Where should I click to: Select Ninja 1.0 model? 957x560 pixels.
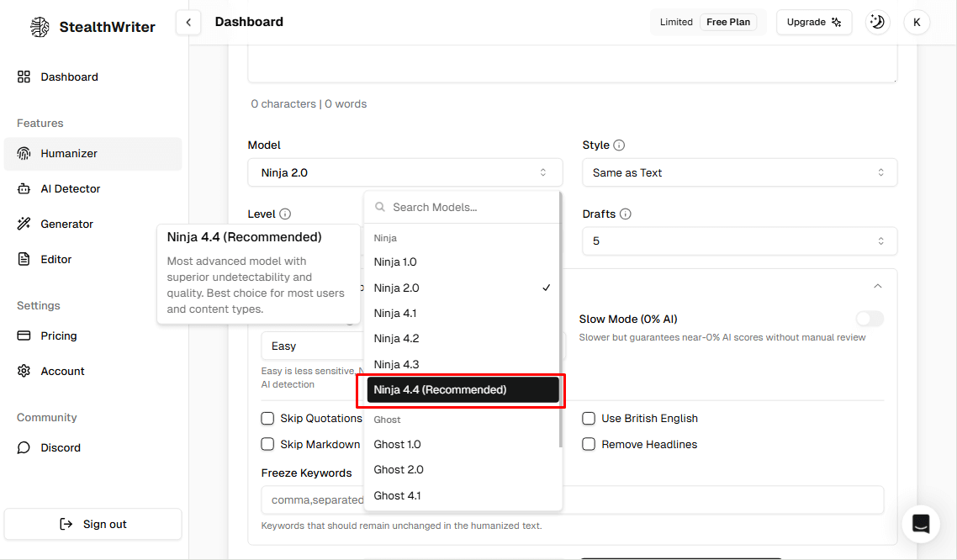[x=462, y=262]
